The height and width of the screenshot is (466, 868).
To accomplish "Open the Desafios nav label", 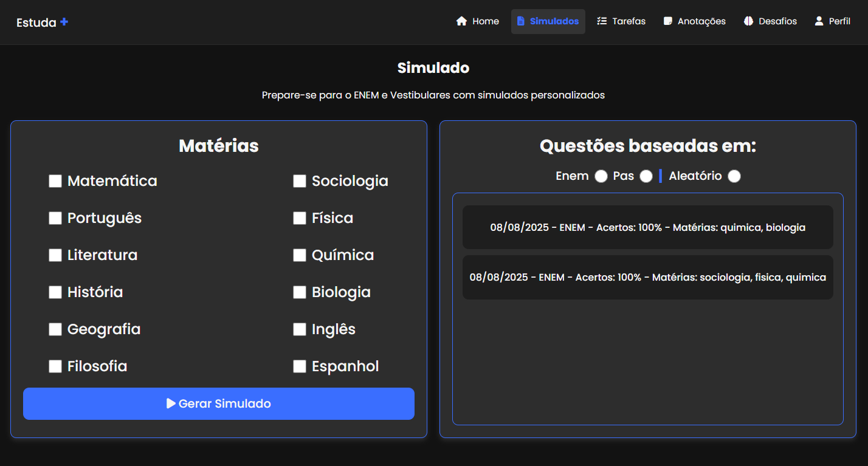I will [x=778, y=21].
